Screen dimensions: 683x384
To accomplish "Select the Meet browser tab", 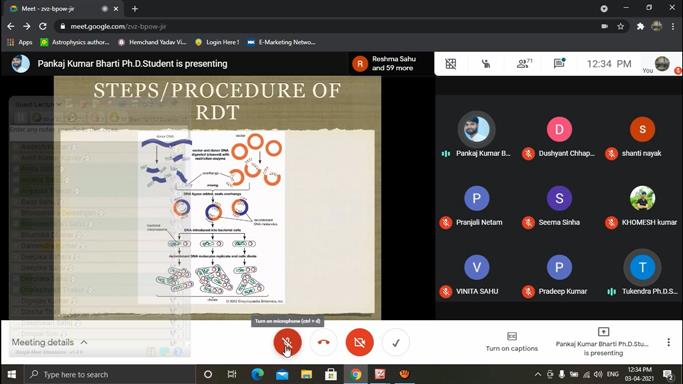I will point(61,9).
